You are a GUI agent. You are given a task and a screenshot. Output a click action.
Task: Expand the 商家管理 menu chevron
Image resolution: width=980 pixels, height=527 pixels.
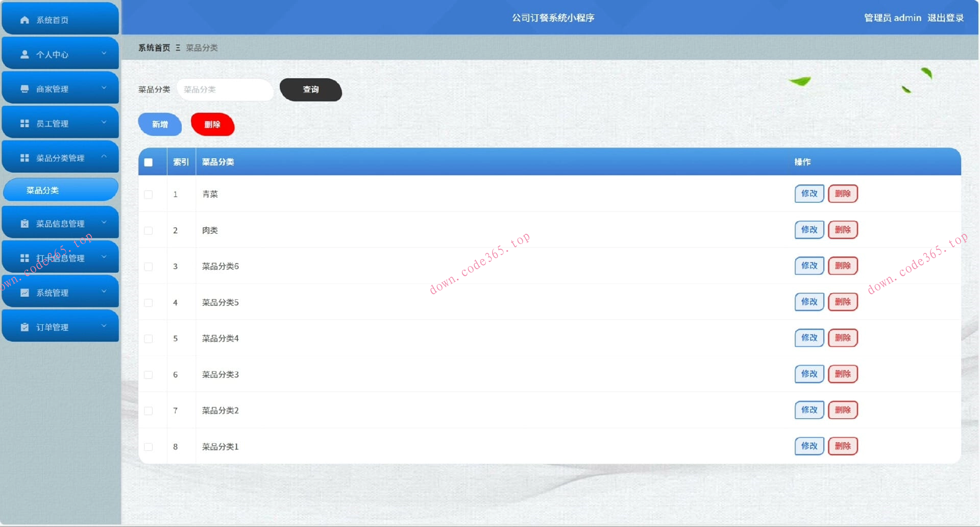click(x=104, y=88)
